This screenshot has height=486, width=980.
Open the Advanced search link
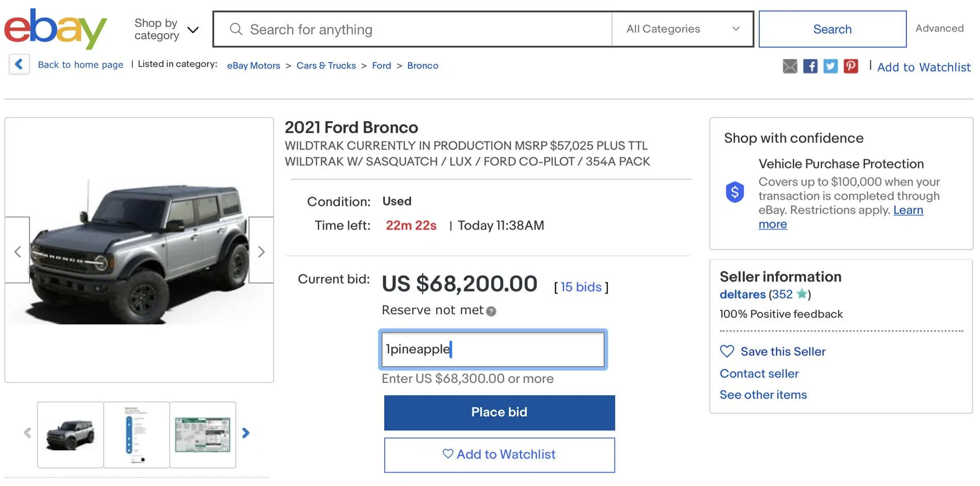click(x=939, y=28)
